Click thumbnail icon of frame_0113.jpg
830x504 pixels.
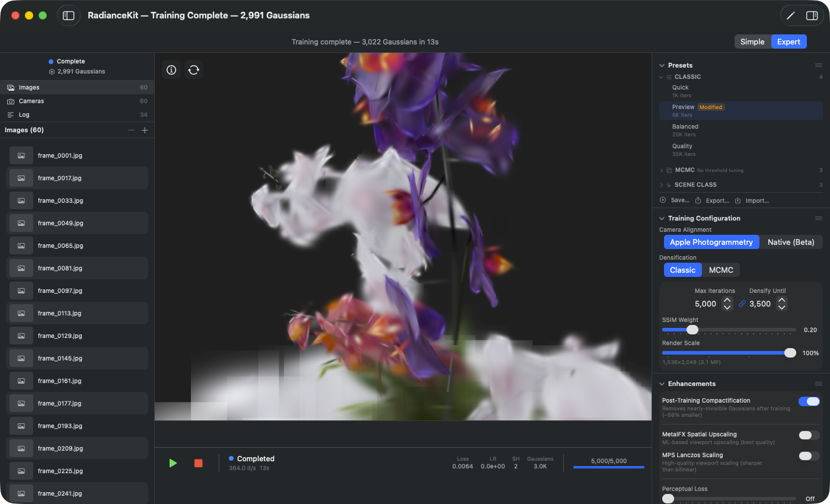[x=21, y=313]
